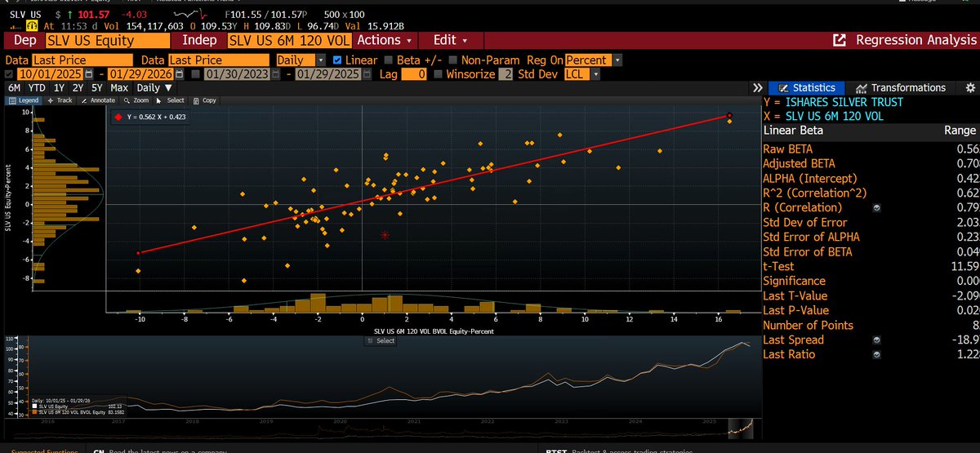Click the Suggested Functions label

43,451
